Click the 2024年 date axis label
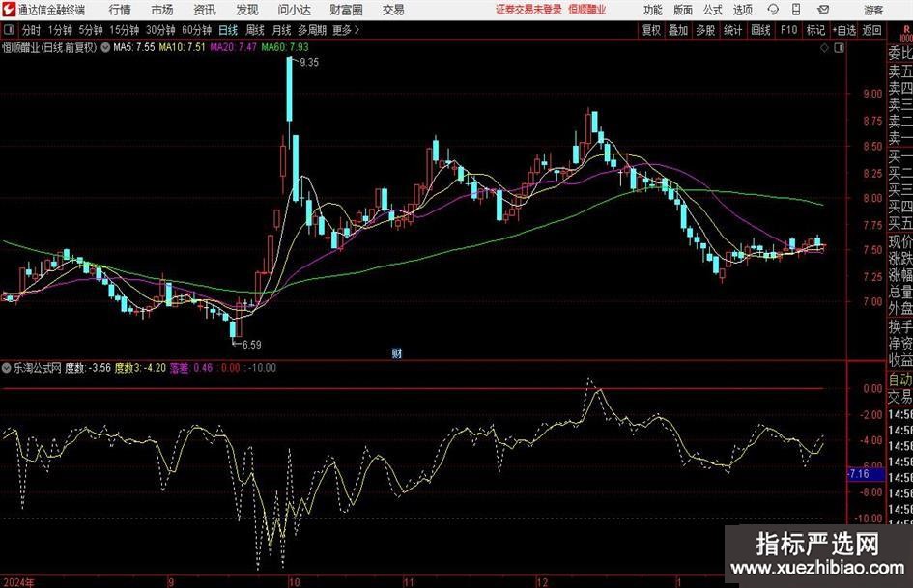The image size is (913, 588). [x=18, y=582]
